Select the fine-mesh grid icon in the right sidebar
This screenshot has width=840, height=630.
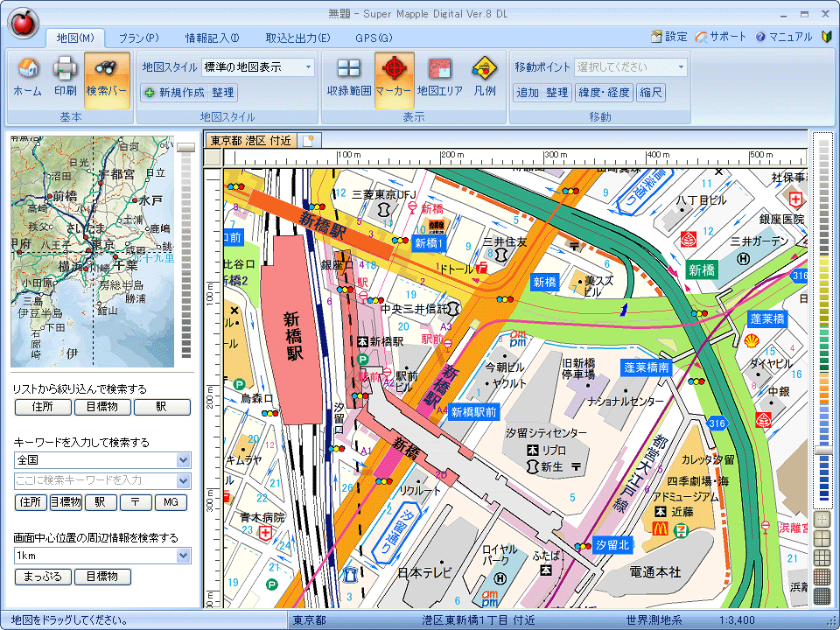[x=822, y=577]
